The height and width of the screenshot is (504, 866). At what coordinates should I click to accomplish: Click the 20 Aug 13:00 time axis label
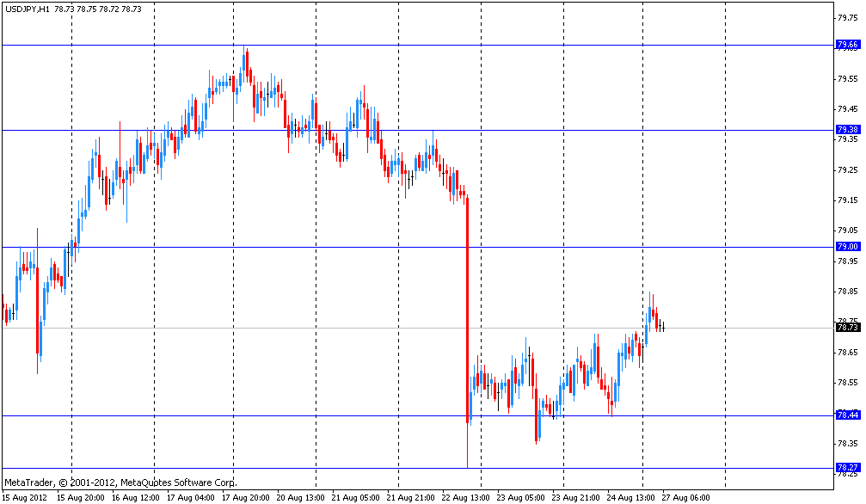coord(302,497)
